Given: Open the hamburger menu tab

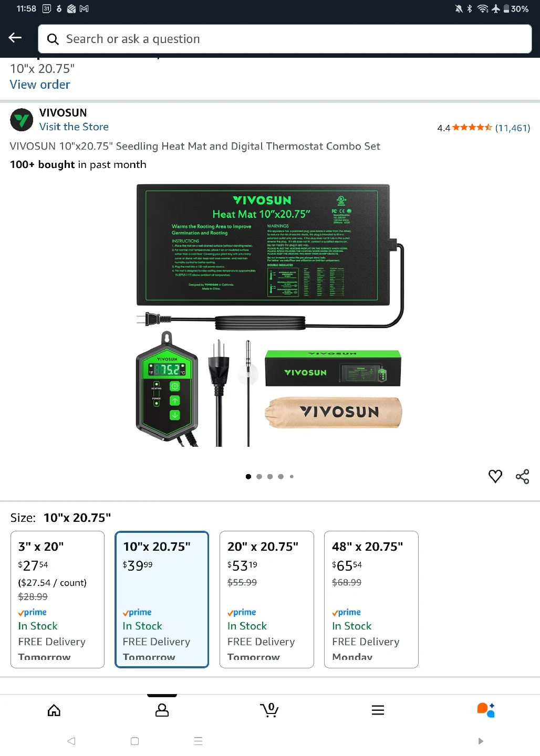Looking at the screenshot, I should [378, 710].
